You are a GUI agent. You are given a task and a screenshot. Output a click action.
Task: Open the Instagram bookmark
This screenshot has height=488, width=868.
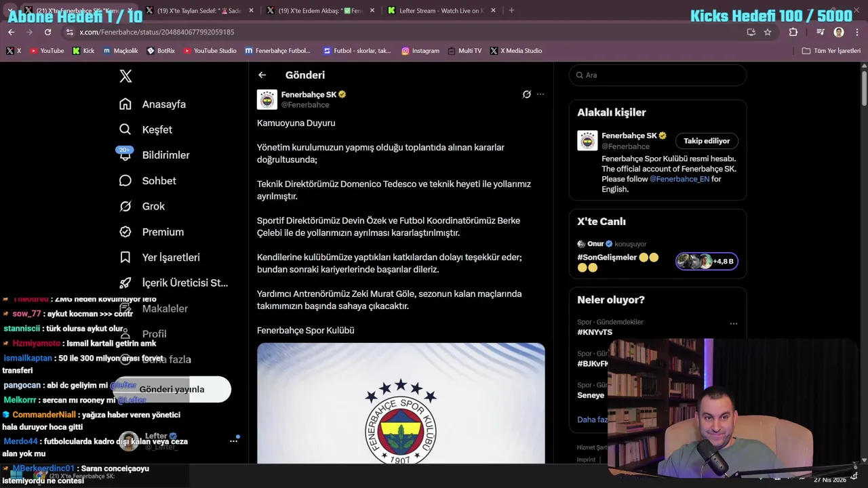point(420,51)
